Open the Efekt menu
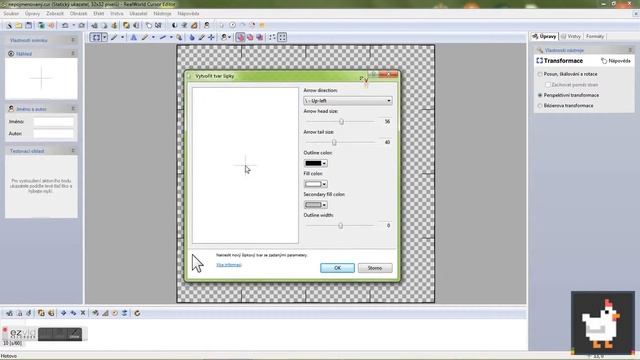Image resolution: width=640 pixels, height=360 pixels. tap(98, 13)
